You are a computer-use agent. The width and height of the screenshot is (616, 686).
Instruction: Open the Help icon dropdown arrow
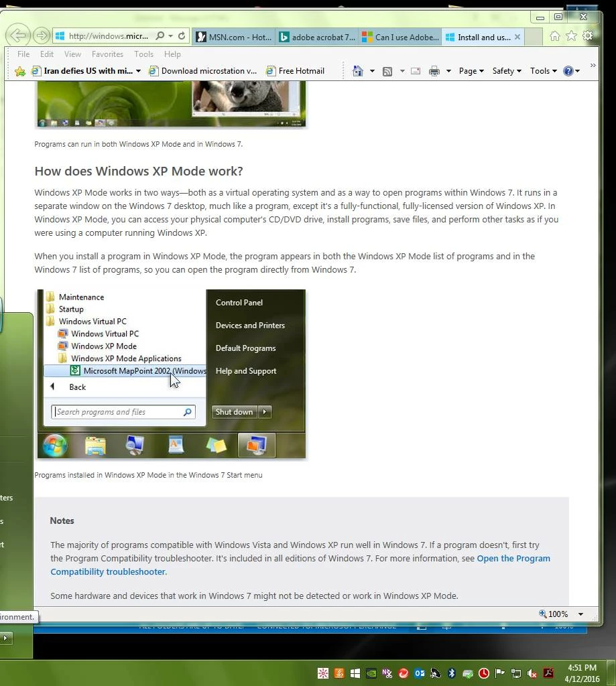click(578, 71)
